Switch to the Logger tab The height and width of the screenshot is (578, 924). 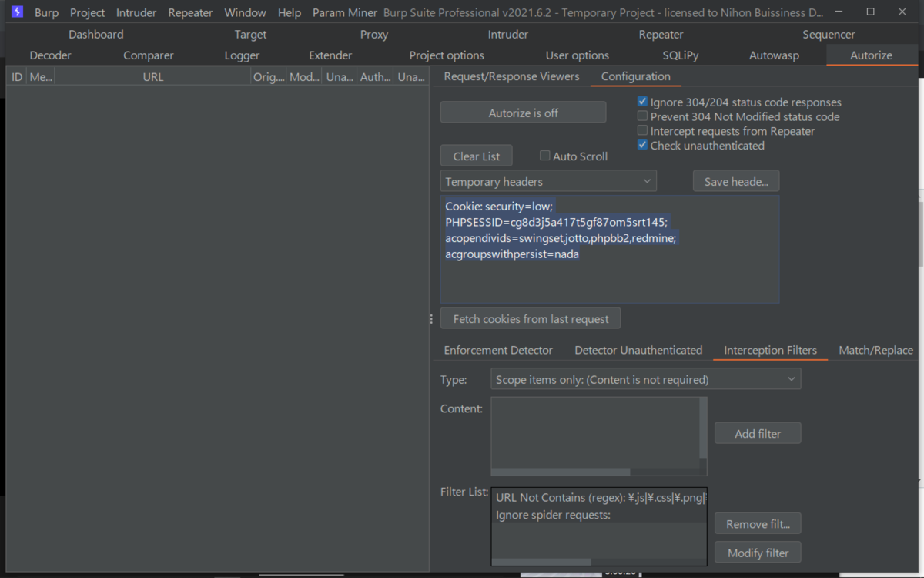[x=242, y=55]
